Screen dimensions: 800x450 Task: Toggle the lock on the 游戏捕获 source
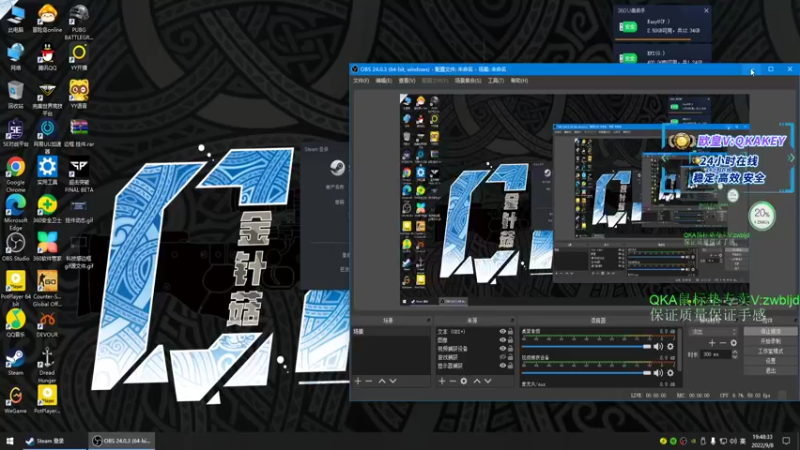[x=510, y=357]
